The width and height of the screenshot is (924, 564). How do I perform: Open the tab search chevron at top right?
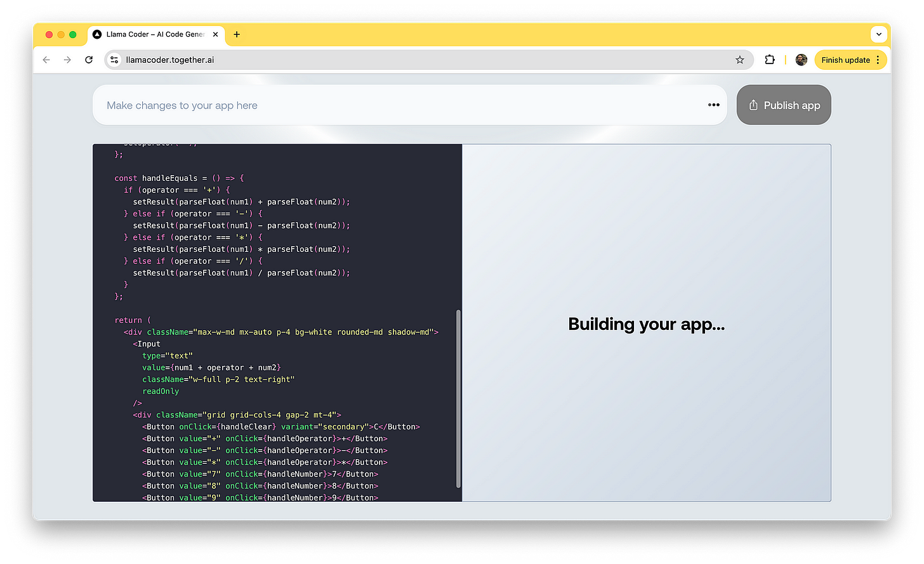coord(878,34)
